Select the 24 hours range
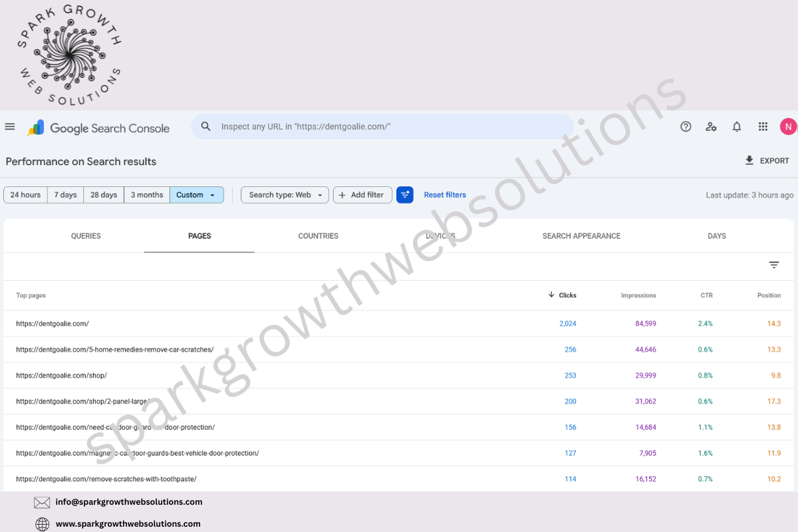798x532 pixels. (25, 195)
